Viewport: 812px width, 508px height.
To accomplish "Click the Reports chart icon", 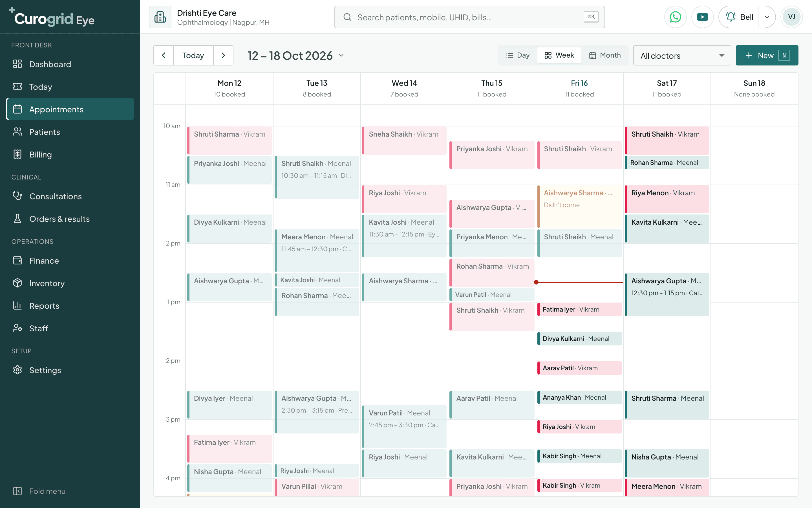I will [17, 305].
